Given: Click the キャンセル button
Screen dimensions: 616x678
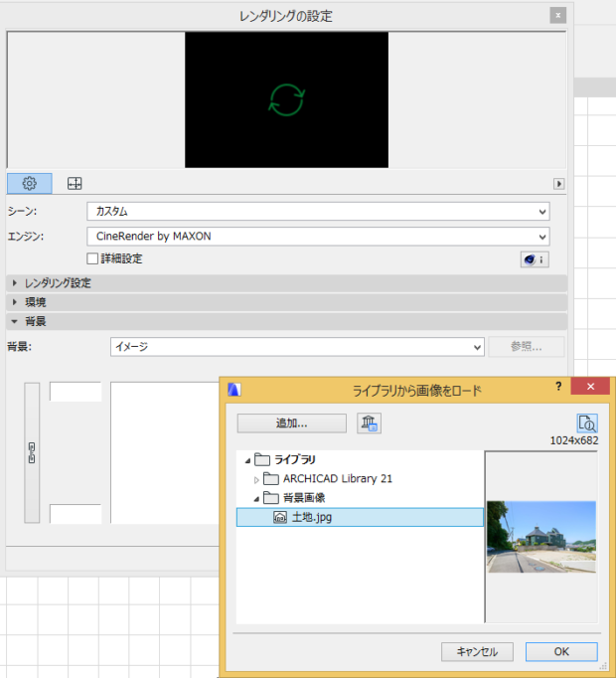Looking at the screenshot, I should click(x=477, y=651).
